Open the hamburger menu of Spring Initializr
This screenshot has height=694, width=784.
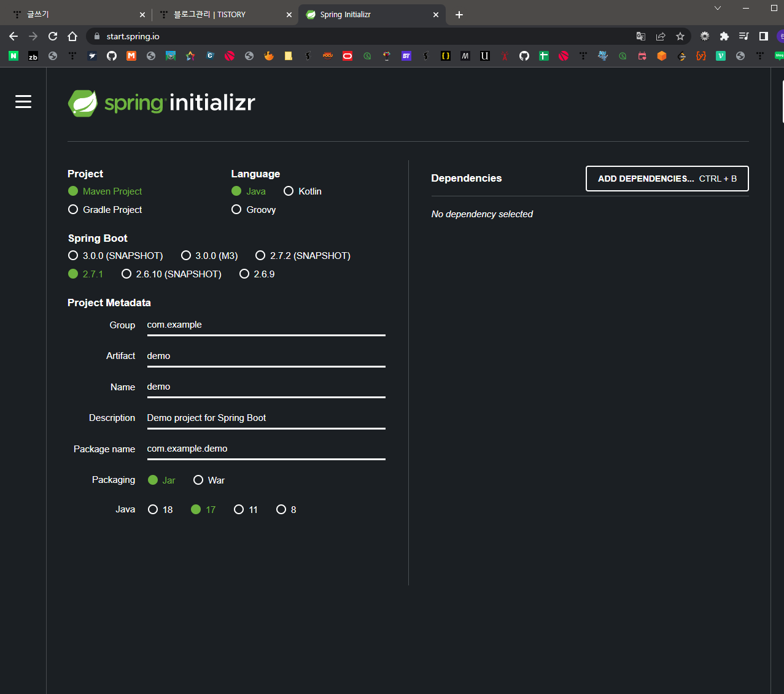click(x=23, y=101)
